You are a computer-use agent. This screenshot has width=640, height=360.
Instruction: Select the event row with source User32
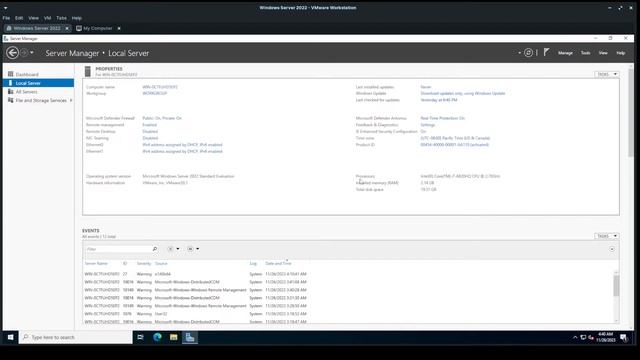coord(195,314)
